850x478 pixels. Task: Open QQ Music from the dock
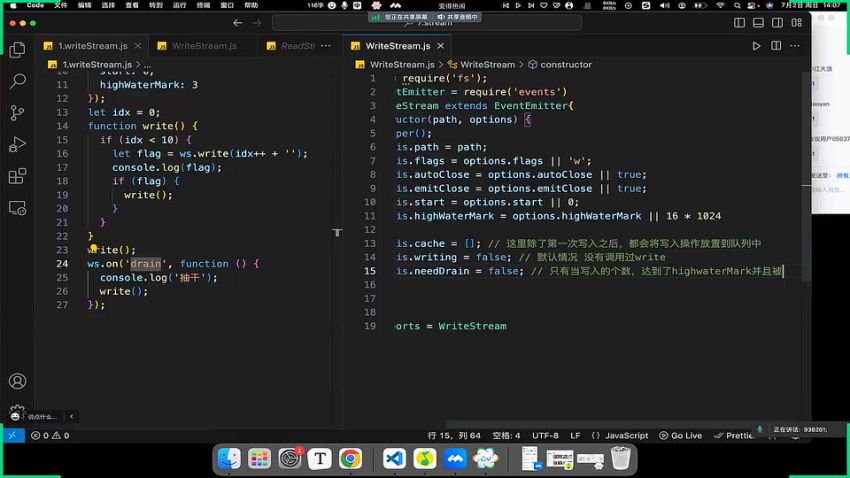(424, 459)
